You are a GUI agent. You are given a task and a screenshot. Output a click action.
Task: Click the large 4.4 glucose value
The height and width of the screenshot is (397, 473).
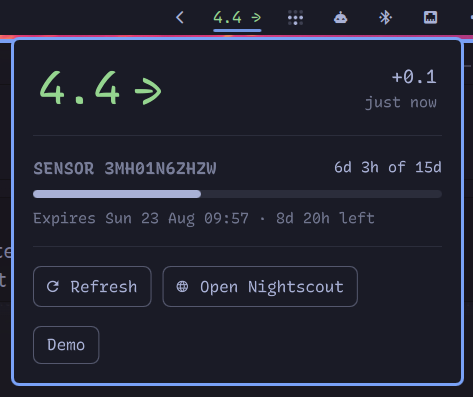coord(79,88)
